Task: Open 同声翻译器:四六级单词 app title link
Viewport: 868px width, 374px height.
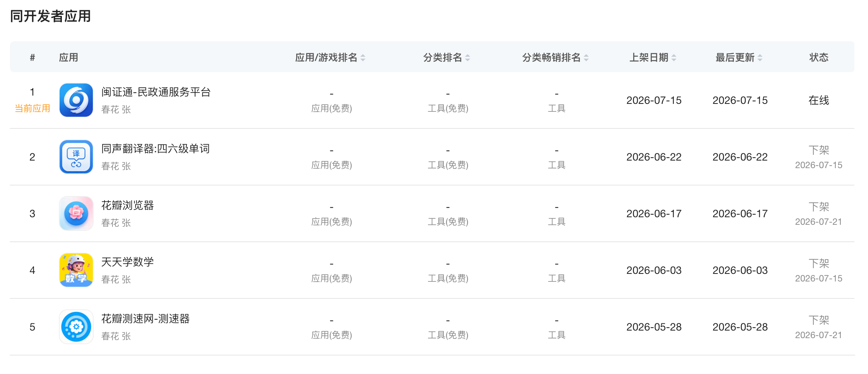Action: pyautogui.click(x=155, y=148)
